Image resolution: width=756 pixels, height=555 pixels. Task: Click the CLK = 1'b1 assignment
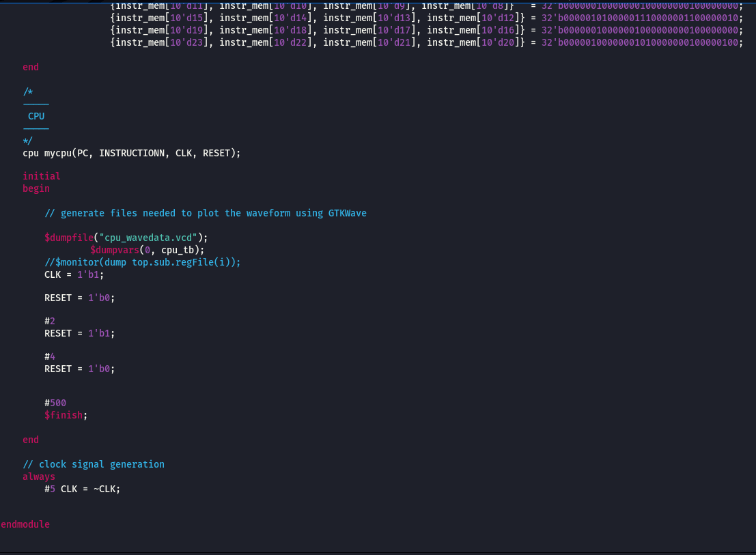74,274
